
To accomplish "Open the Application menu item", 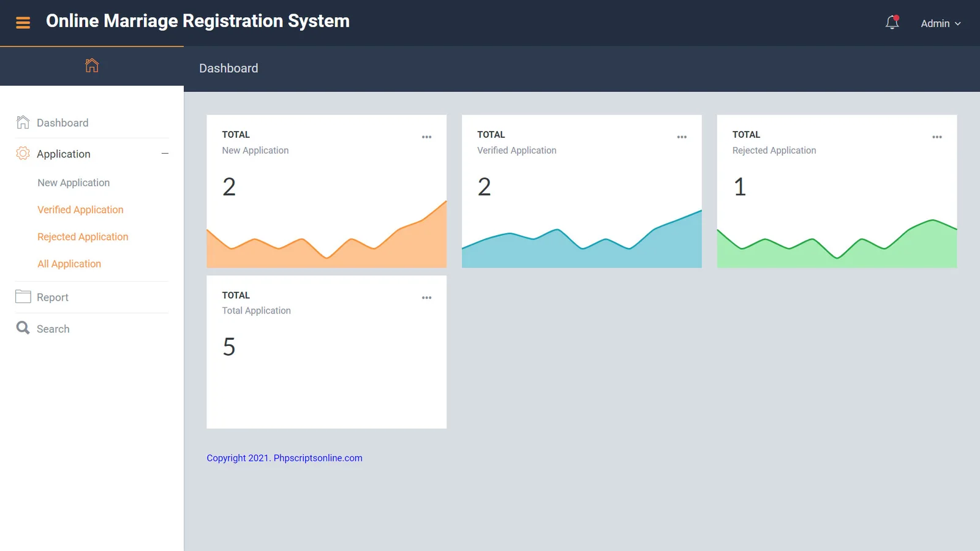I will pyautogui.click(x=64, y=154).
